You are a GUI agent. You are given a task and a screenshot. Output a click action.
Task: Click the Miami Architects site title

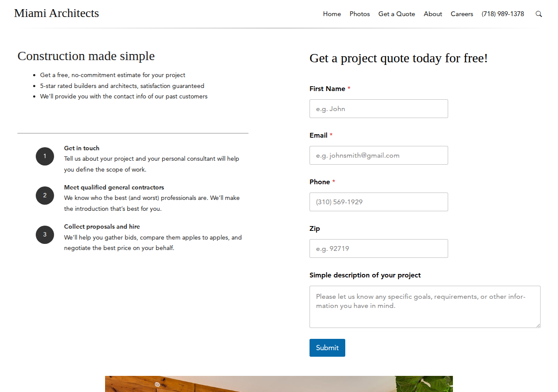click(x=57, y=13)
